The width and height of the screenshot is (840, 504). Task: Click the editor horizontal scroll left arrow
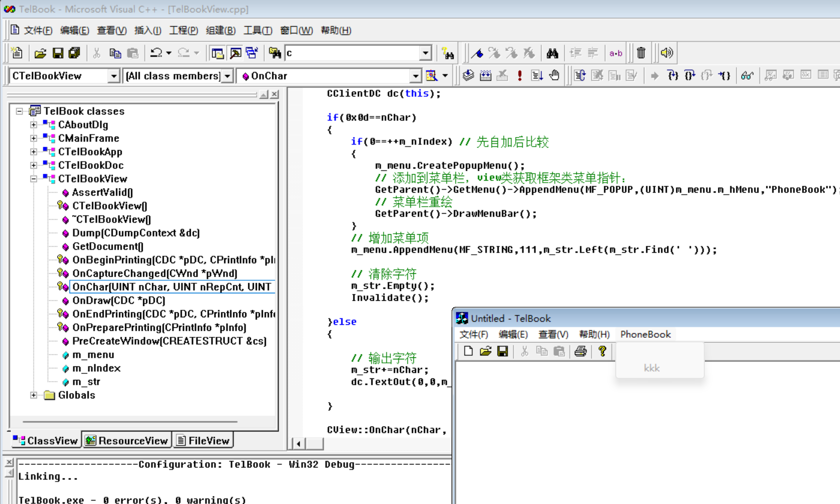coord(298,443)
